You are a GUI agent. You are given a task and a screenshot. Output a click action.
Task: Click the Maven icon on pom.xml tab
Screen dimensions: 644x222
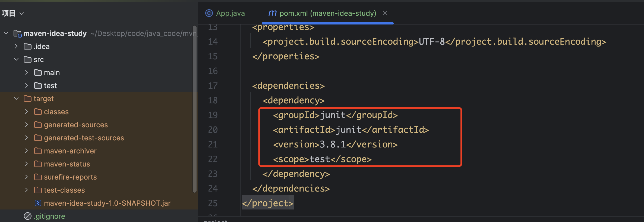point(272,13)
